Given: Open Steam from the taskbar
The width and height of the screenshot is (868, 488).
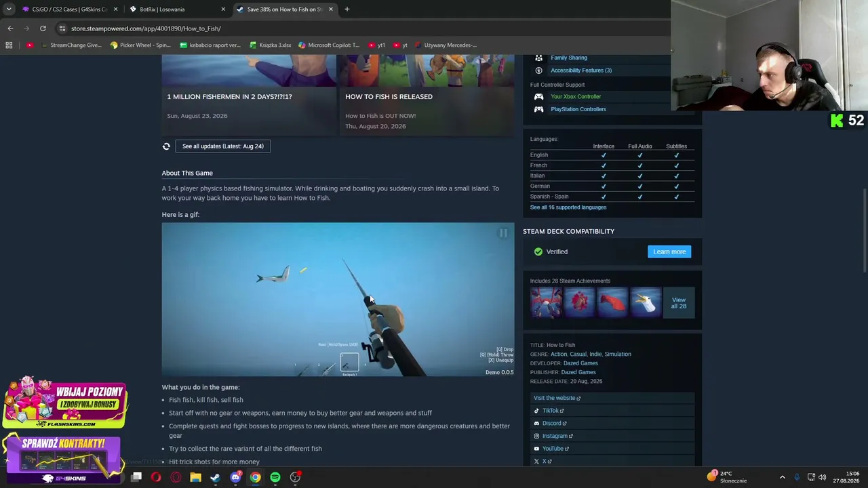Looking at the screenshot, I should 215,478.
